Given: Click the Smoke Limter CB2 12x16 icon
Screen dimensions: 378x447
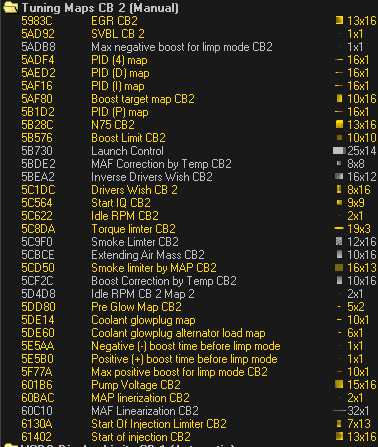Looking at the screenshot, I should pyautogui.click(x=339, y=241).
